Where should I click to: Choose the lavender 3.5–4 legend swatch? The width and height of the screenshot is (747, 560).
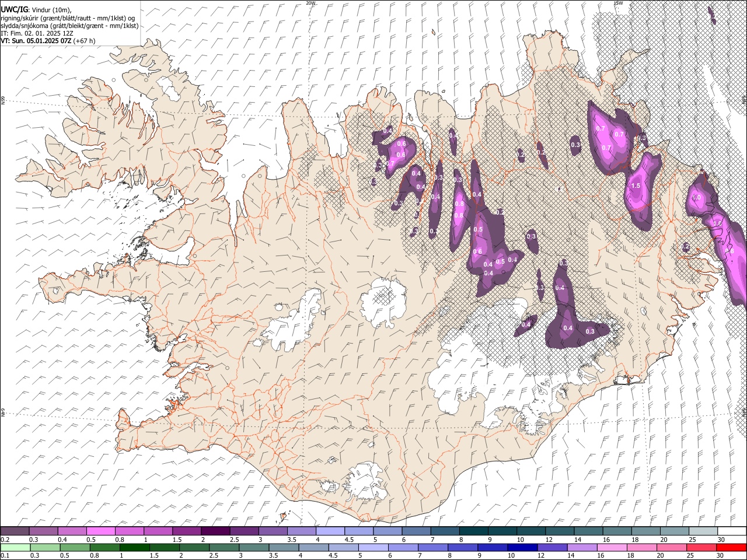pos(301,531)
